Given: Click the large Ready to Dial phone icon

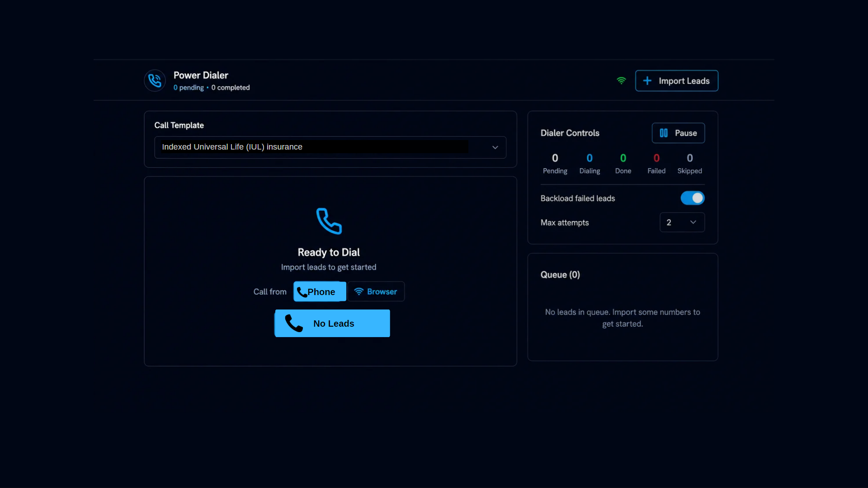Looking at the screenshot, I should (329, 221).
